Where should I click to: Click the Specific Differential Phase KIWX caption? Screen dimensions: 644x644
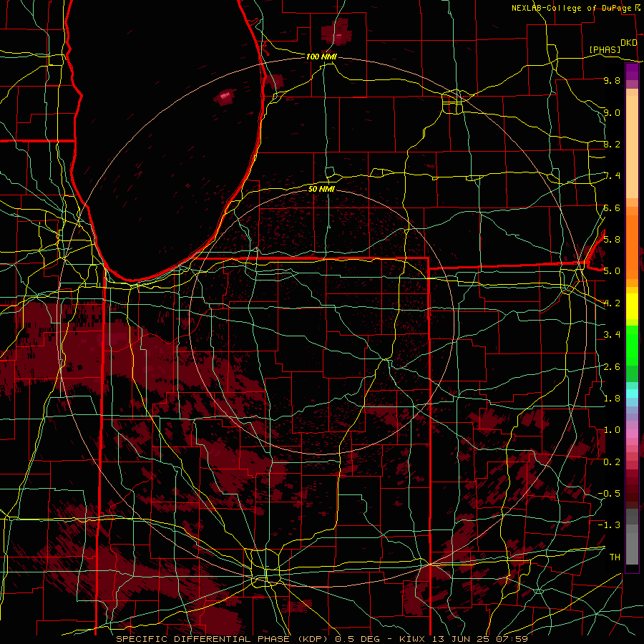pyautogui.click(x=321, y=639)
